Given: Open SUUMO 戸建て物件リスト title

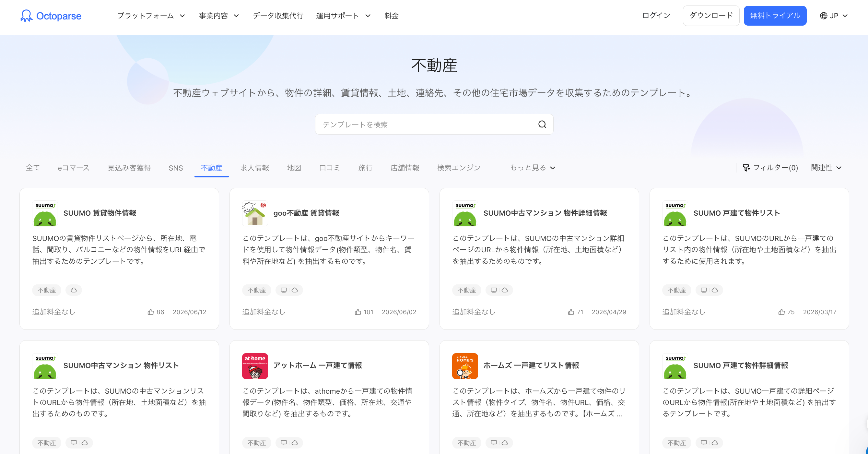Looking at the screenshot, I should 737,213.
